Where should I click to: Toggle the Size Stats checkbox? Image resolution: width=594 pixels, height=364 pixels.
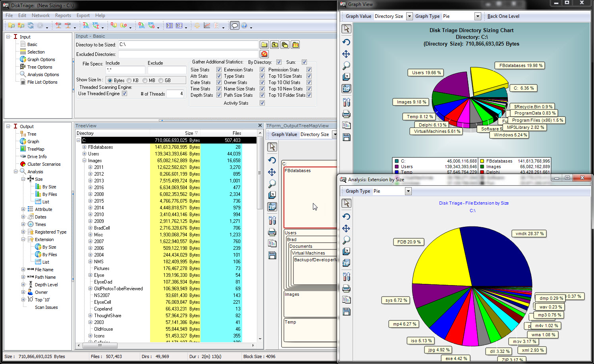(x=219, y=70)
